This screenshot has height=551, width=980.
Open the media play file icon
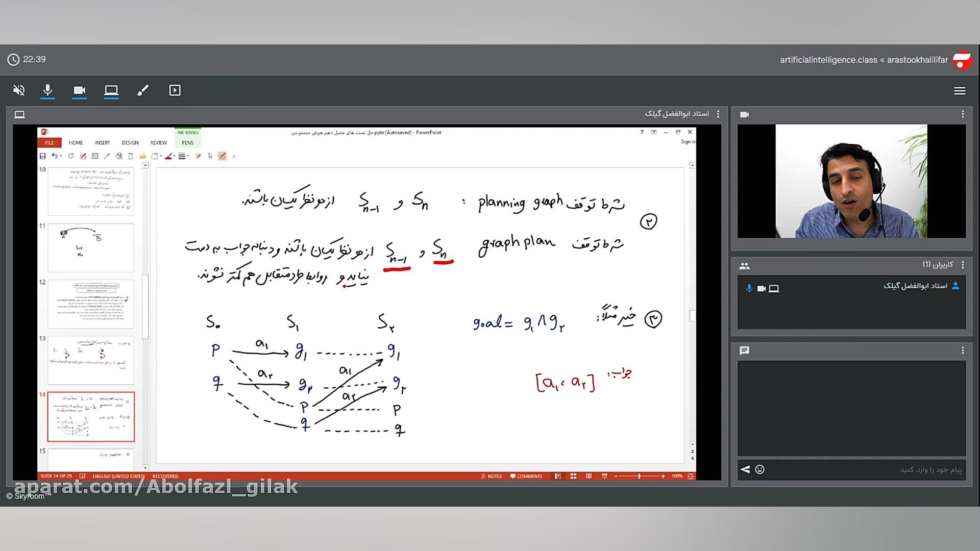[175, 90]
